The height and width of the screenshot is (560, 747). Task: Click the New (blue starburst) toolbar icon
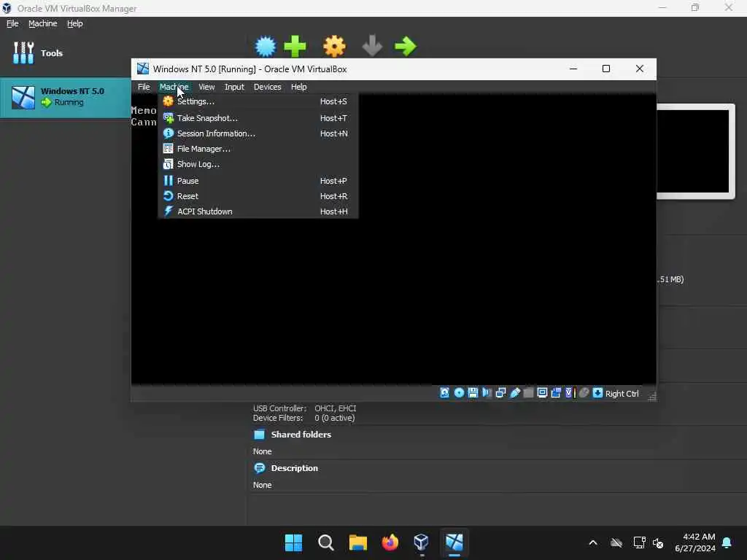[266, 46]
